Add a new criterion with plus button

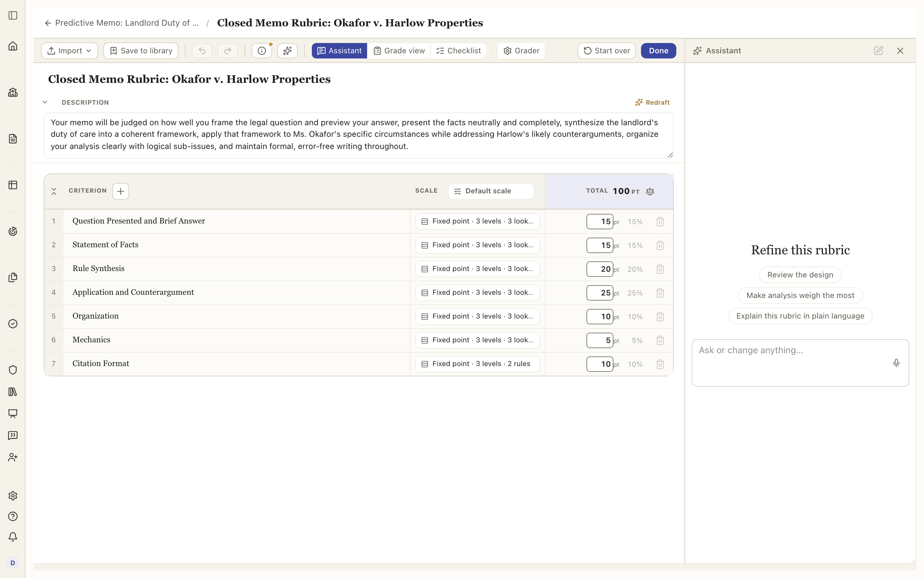point(121,191)
